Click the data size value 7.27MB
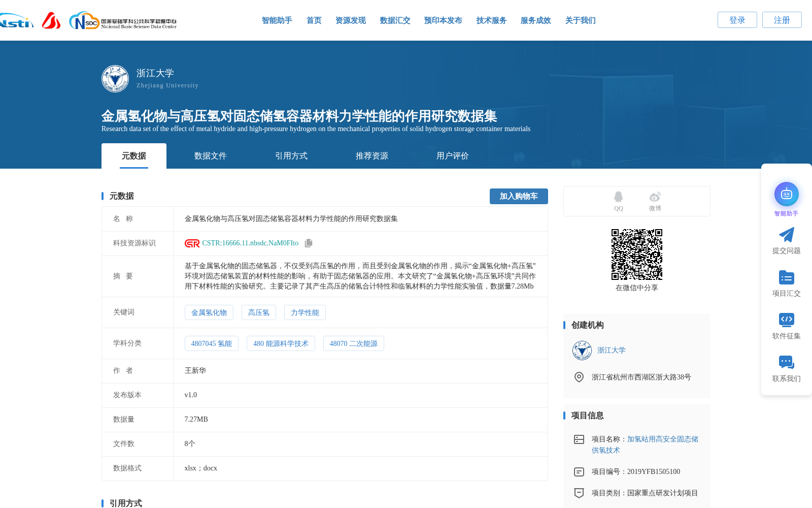The image size is (812, 508). [x=196, y=420]
